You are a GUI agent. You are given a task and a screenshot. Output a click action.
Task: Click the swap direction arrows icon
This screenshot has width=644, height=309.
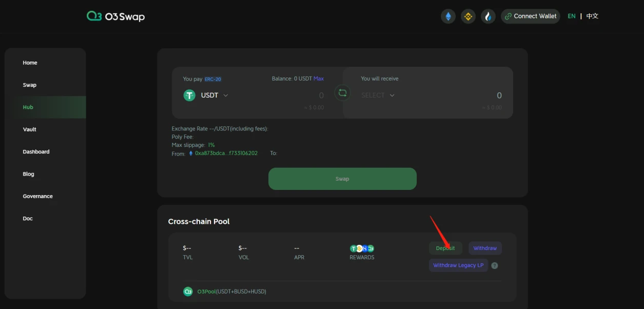342,93
